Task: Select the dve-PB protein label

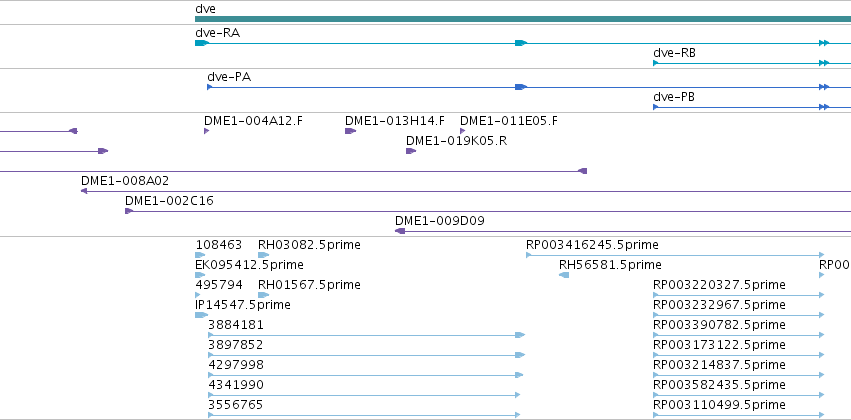Action: tap(674, 97)
